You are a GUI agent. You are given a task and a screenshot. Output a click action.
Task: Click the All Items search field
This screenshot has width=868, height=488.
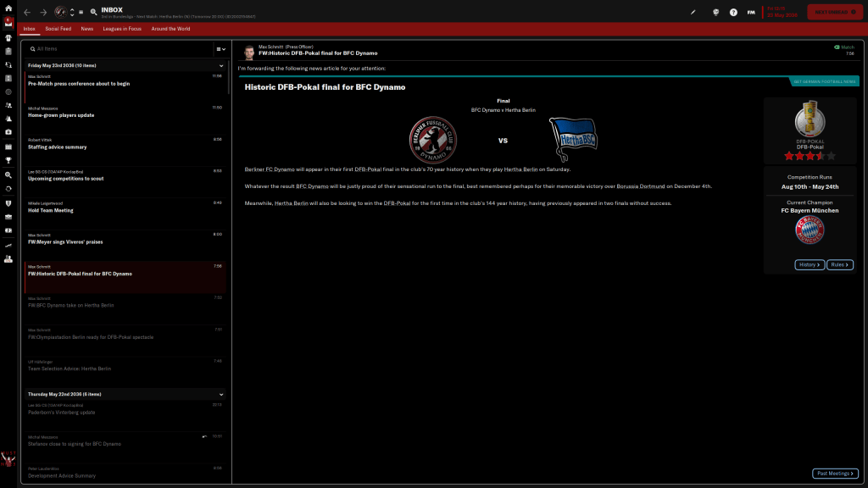pyautogui.click(x=119, y=49)
